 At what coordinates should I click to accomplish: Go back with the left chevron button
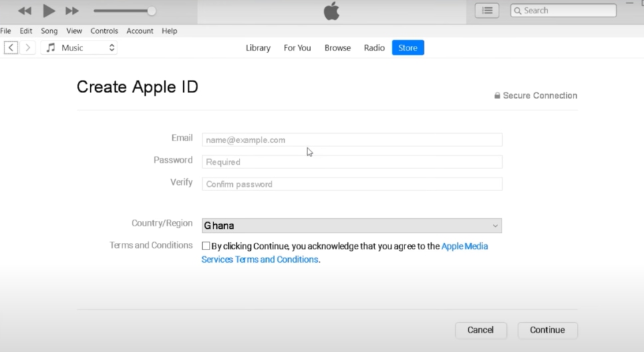click(x=11, y=48)
